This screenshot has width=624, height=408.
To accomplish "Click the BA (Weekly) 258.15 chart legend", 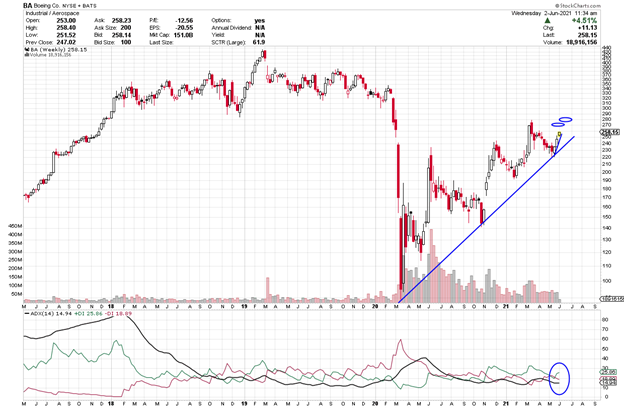I will click(x=58, y=49).
